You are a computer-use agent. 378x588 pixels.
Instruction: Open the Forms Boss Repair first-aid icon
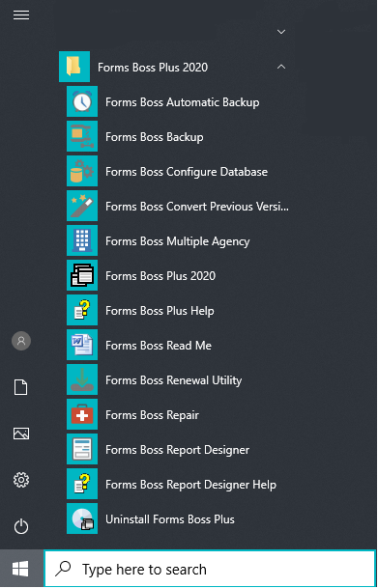[x=82, y=414]
